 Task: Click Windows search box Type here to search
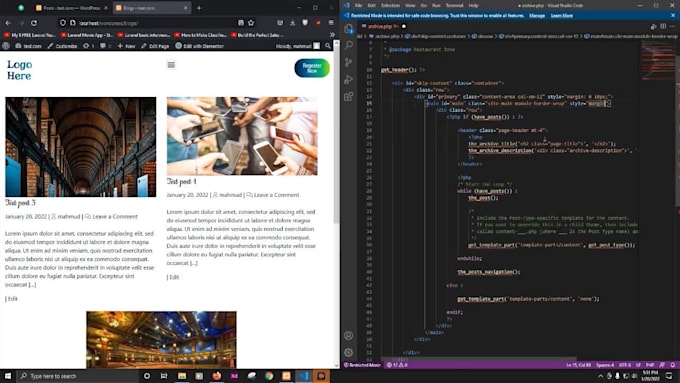pyautogui.click(x=78, y=376)
